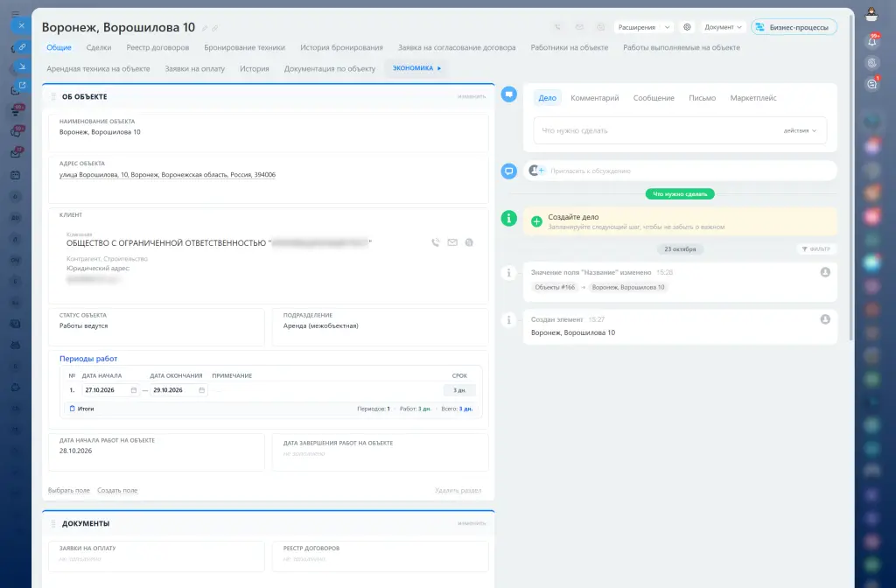Open the calendar icon in left sidebar

pyautogui.click(x=16, y=175)
